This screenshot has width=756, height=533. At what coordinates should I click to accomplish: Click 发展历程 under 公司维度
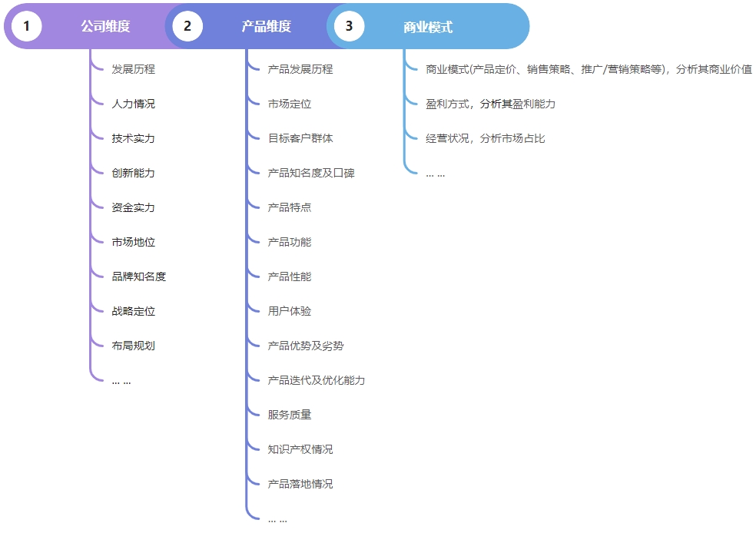(x=133, y=69)
